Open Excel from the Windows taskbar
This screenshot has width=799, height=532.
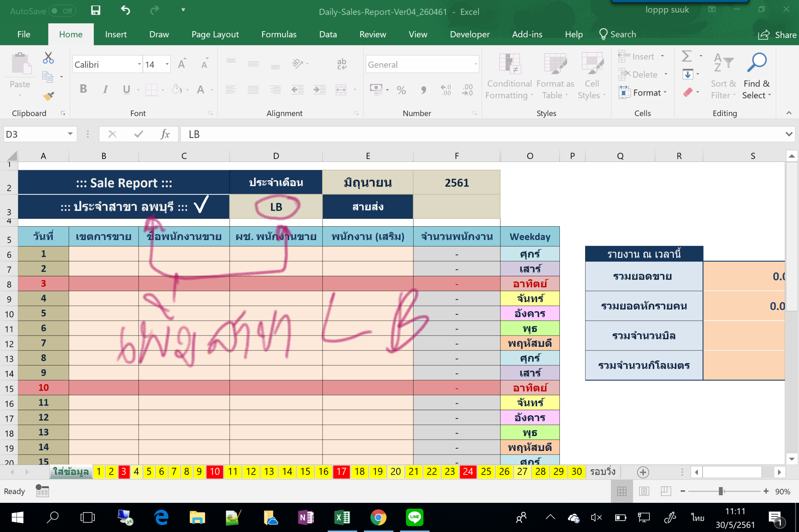(342, 517)
